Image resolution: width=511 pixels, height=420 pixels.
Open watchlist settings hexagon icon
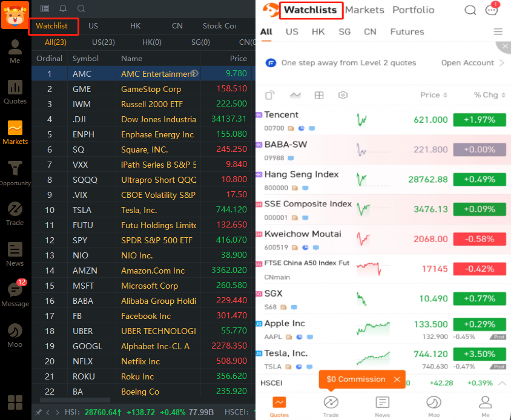(x=343, y=95)
